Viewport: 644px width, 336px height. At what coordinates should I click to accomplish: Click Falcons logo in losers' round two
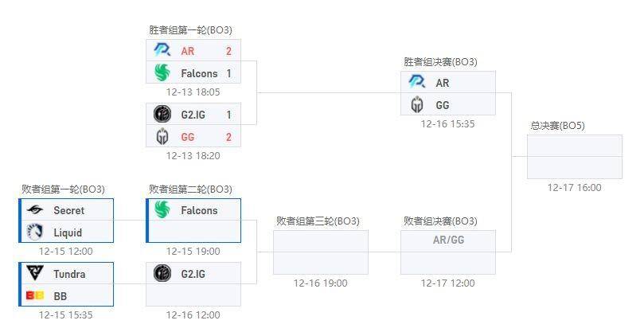tap(162, 210)
